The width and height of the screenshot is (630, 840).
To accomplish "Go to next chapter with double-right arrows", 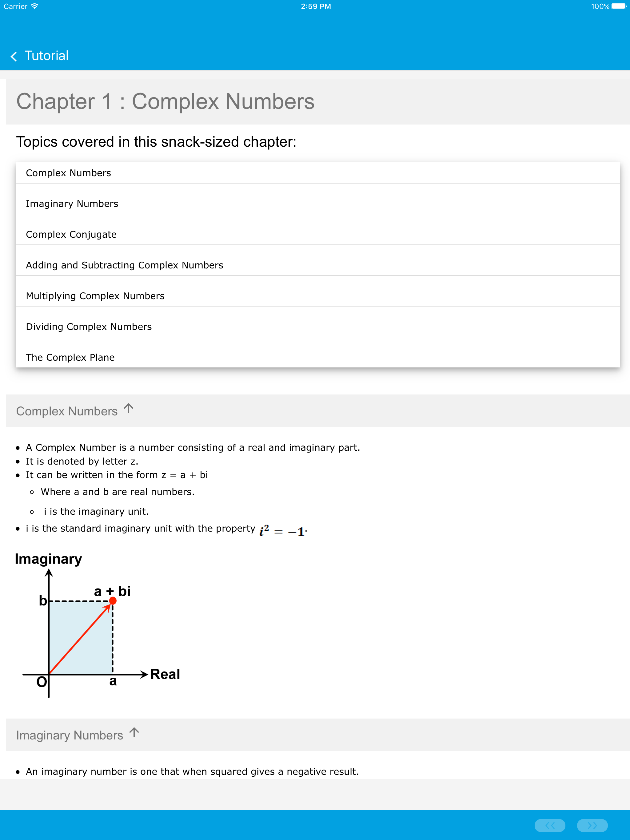I will coord(592,825).
